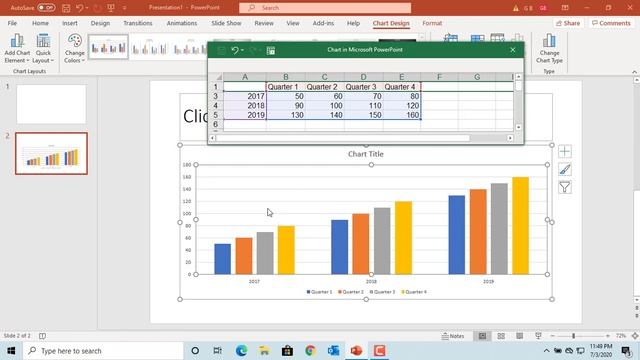Start slide show from the status bar icon
Screen dimensions: 640x360
tap(538, 336)
